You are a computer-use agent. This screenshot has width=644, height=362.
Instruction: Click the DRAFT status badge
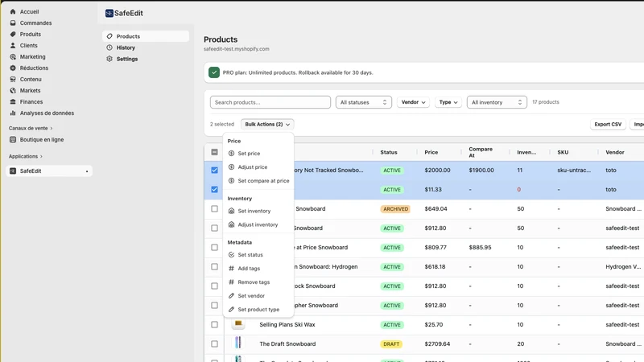391,344
